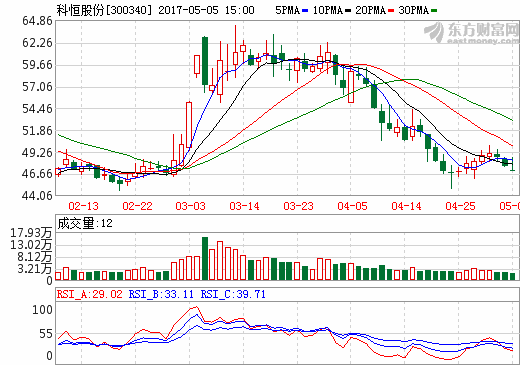Click the tallest green volume bar
This screenshot has width=520, height=365.
click(205, 258)
